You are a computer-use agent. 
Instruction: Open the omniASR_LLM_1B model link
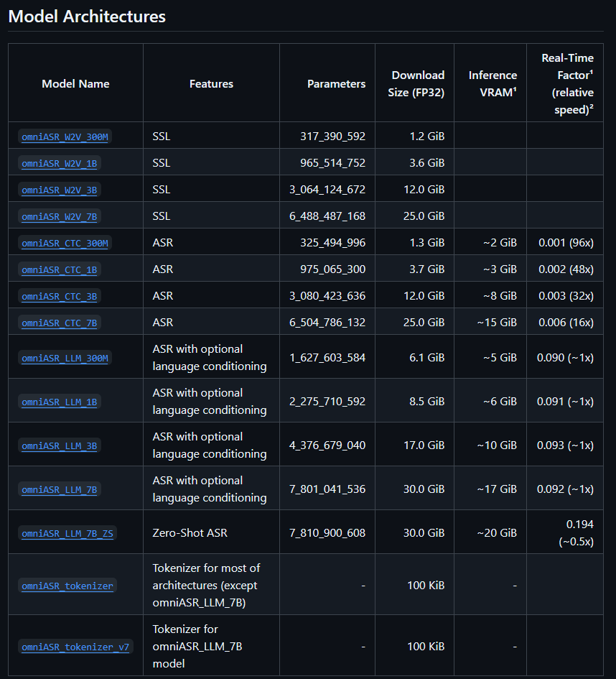tap(60, 402)
